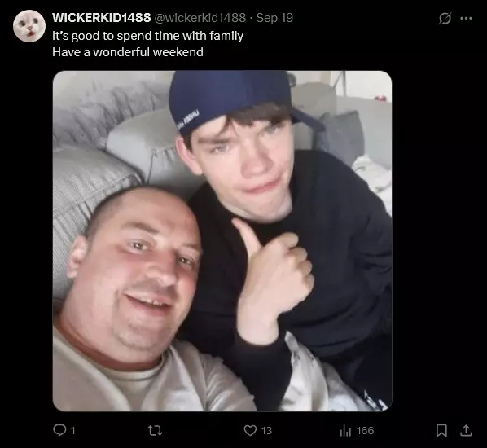Click the view count 166

tap(365, 431)
